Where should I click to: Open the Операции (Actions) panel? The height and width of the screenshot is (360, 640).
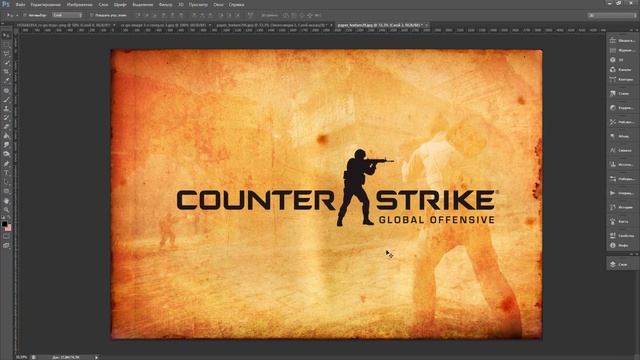621,193
